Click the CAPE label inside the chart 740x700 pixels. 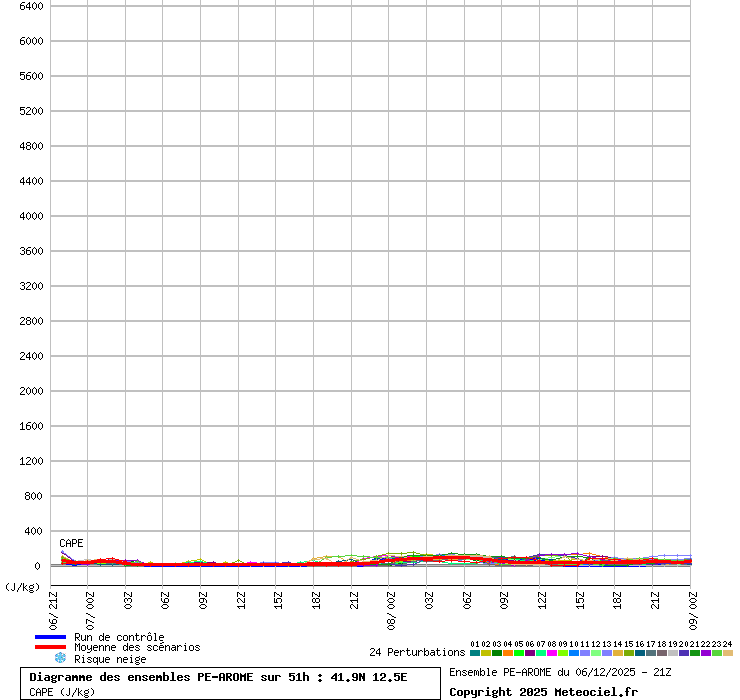(71, 543)
